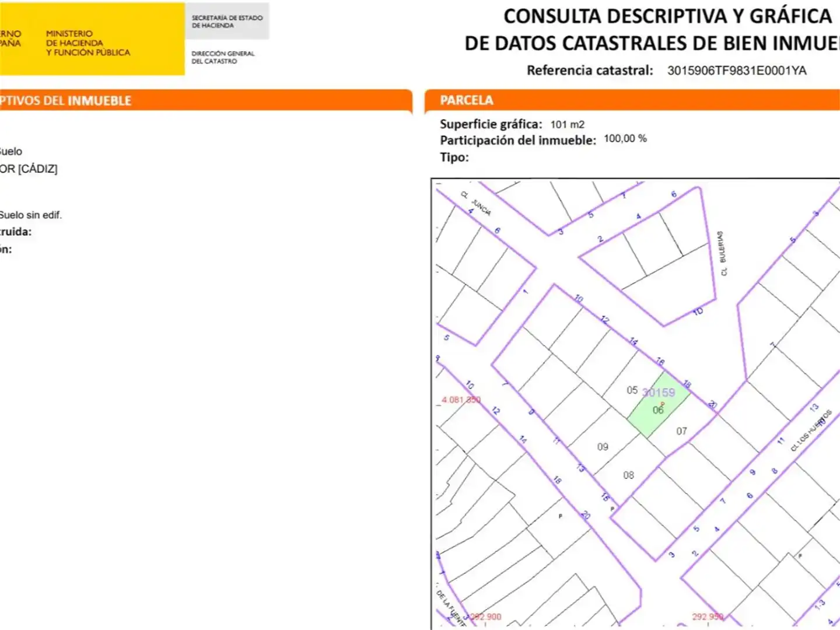Viewport: 840px width, 630px height.
Task: Click parcel label '05' on the map
Action: coord(632,390)
